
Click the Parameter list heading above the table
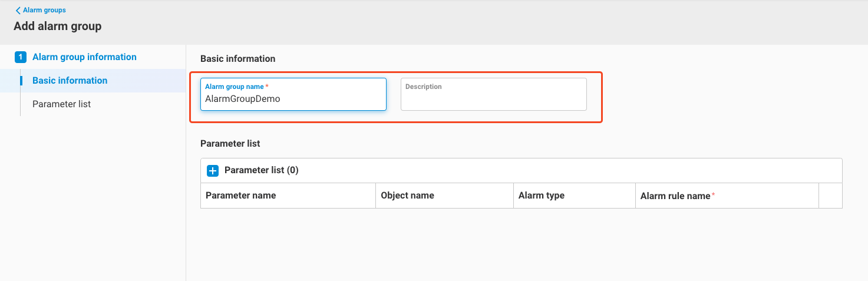[230, 144]
